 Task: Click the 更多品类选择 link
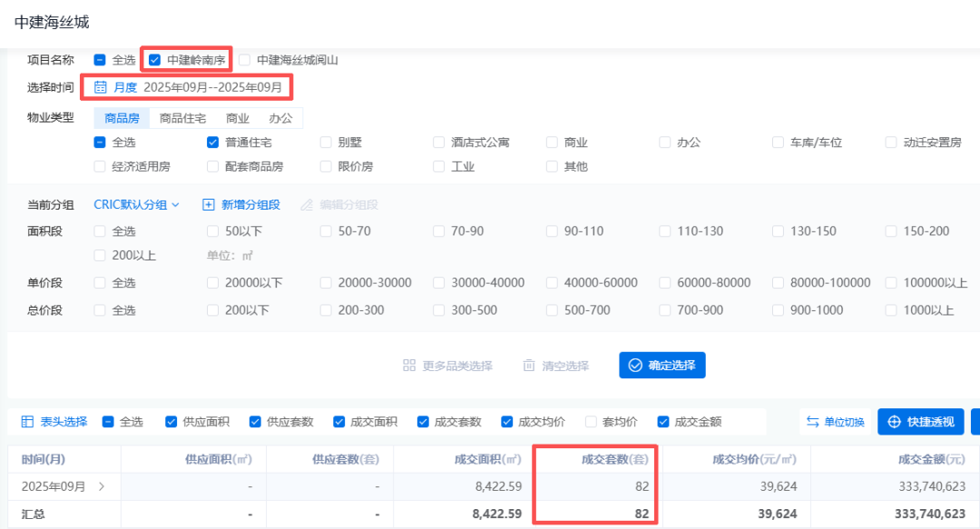tap(448, 365)
